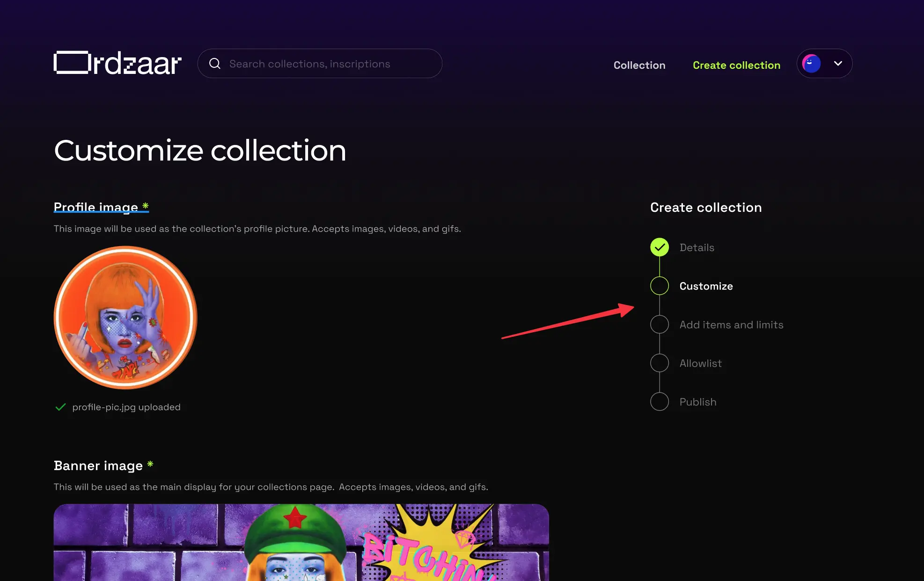The image size is (924, 581).
Task: Click the Allowlist step circle
Action: point(660,363)
